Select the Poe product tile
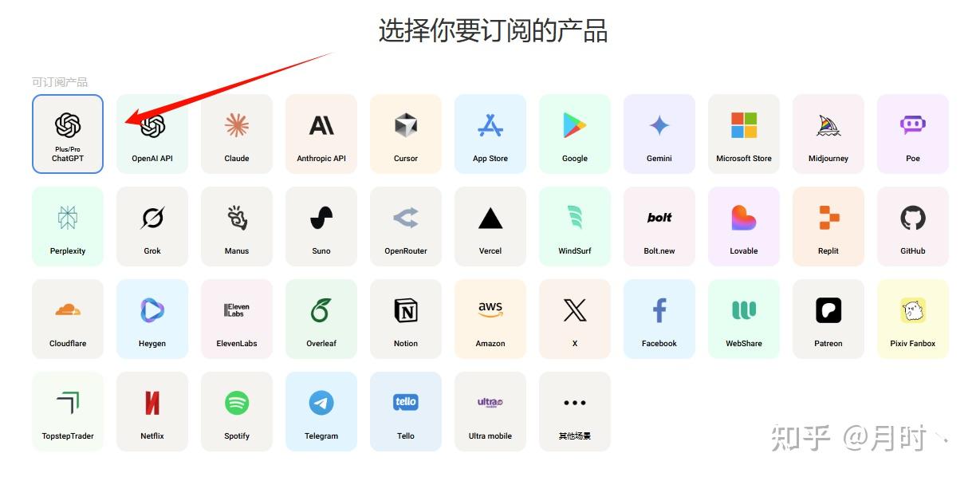Viewport: 980px width, 477px height. pyautogui.click(x=913, y=133)
